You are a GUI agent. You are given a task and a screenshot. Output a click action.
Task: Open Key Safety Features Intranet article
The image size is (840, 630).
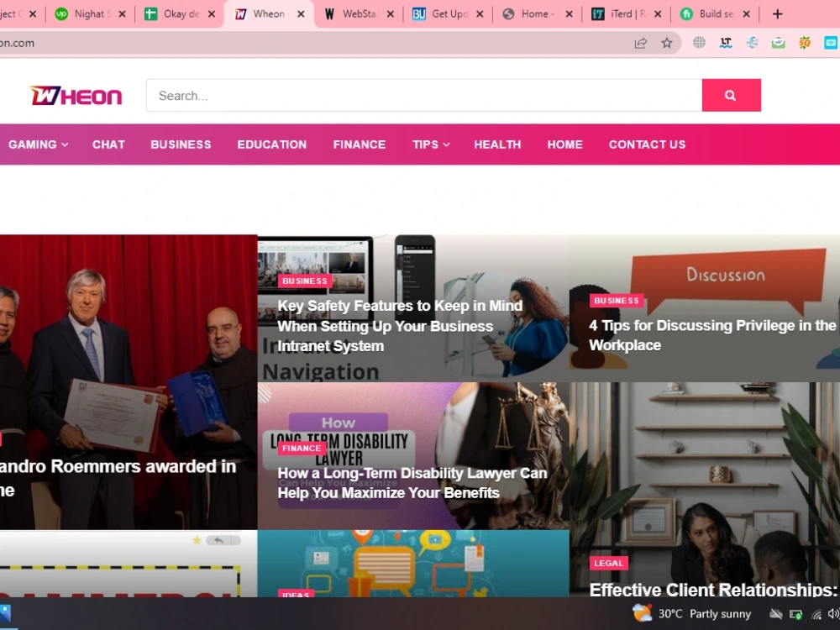(400, 326)
